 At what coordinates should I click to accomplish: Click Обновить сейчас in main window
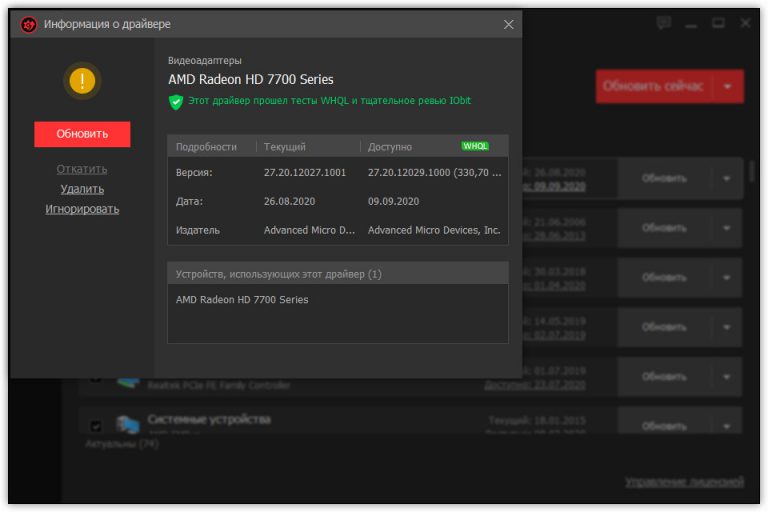pyautogui.click(x=654, y=86)
